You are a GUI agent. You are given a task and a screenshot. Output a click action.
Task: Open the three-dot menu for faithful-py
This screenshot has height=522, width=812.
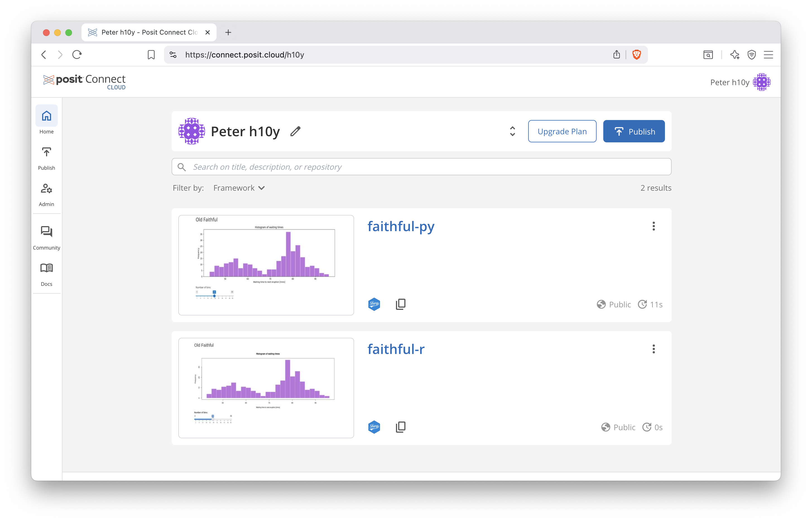coord(654,226)
